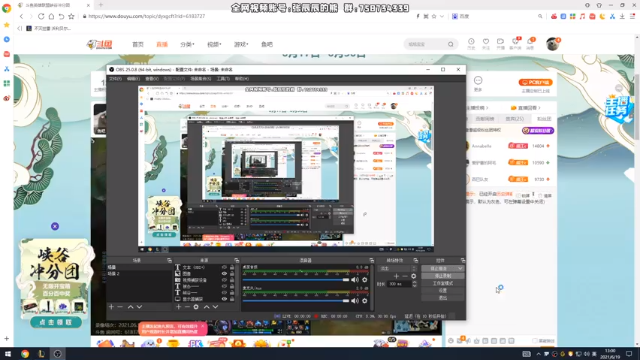Open the View menu in OBS menu bar
The image size is (640, 360).
click(152, 79)
